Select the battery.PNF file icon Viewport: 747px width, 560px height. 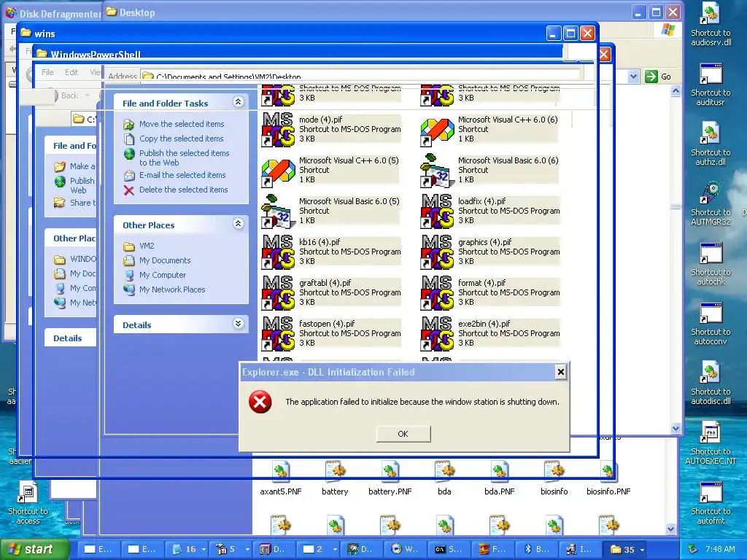[390, 472]
